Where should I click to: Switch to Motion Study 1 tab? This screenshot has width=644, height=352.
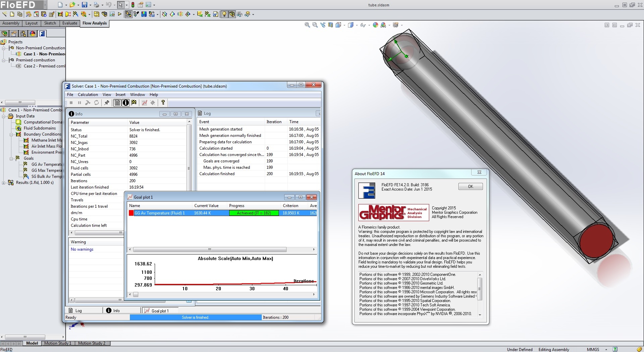(x=58, y=343)
